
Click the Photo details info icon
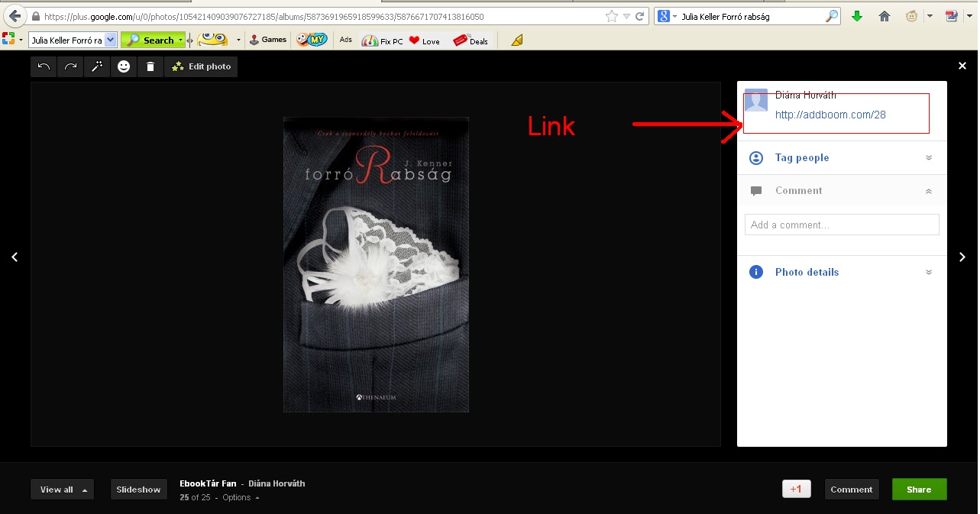coord(756,272)
